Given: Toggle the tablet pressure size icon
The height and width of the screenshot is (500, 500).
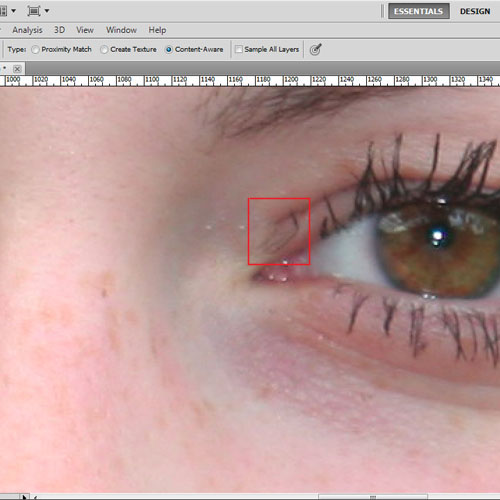Looking at the screenshot, I should 315,49.
